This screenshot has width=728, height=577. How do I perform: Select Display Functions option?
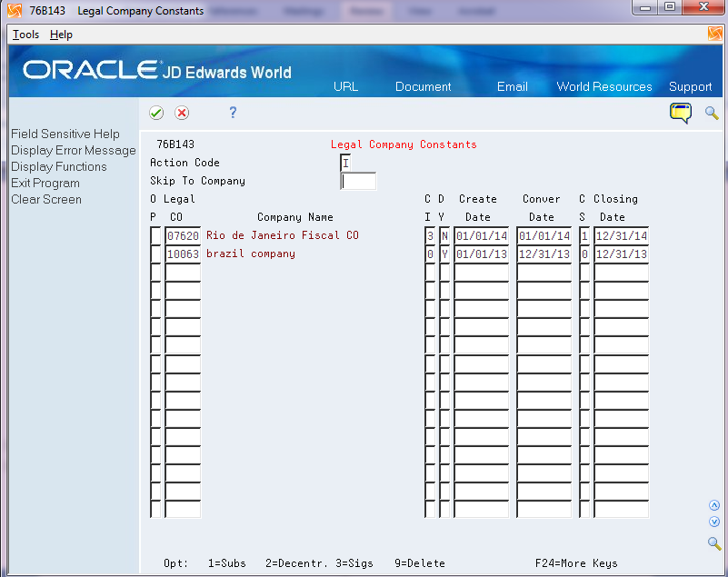point(58,166)
